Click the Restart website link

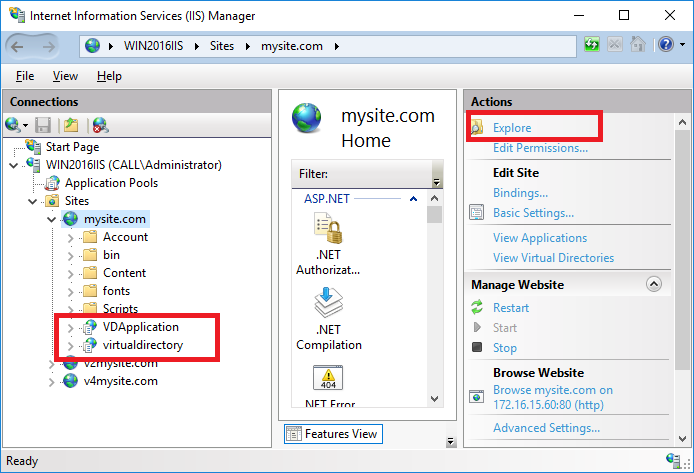pyautogui.click(x=511, y=308)
